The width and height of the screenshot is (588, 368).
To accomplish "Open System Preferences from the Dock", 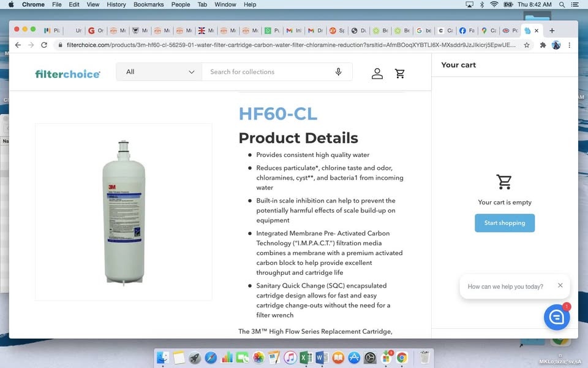I will coord(370,358).
